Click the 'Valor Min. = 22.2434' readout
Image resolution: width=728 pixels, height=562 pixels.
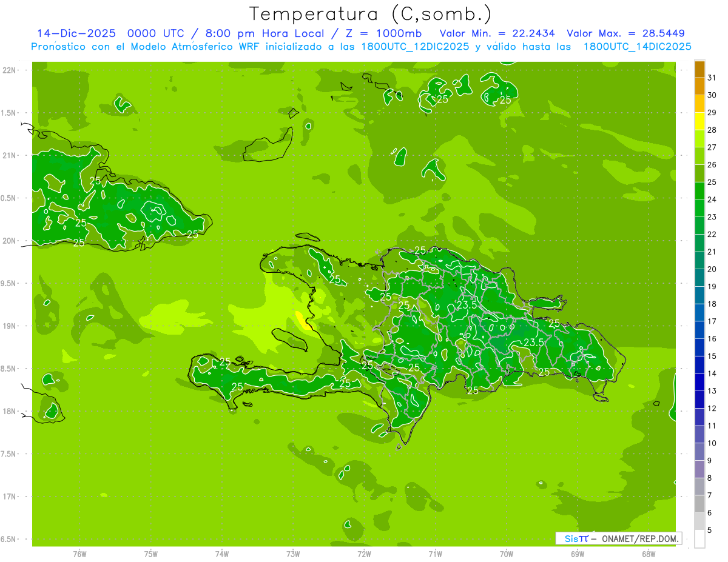pyautogui.click(x=497, y=33)
